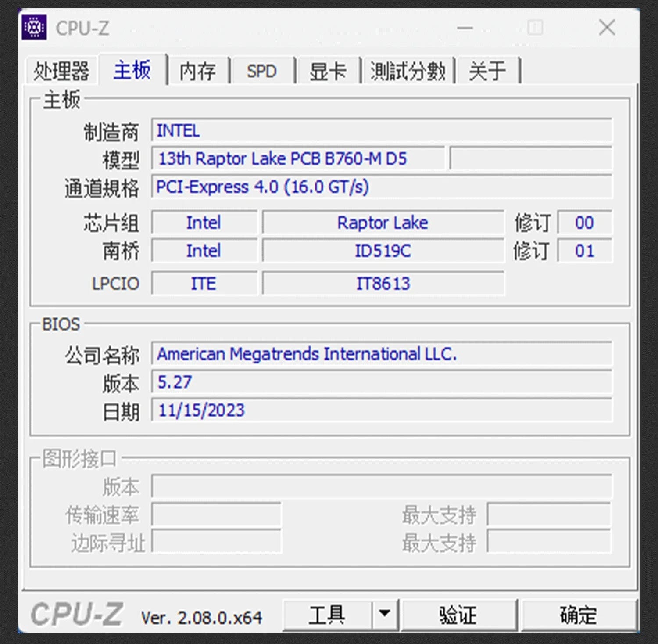Switch to the 内存 (Memory) tab
This screenshot has height=644, width=658.
(x=198, y=71)
